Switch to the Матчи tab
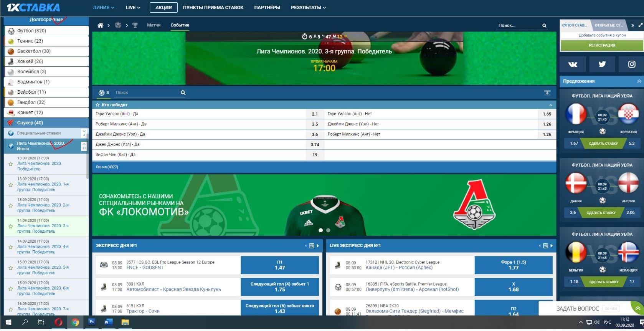644x331 pixels. coord(154,25)
